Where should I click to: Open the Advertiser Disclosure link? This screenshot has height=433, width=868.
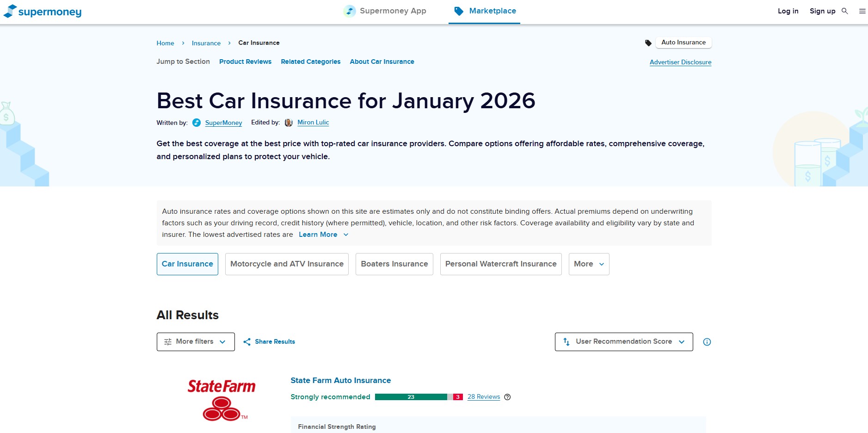click(x=680, y=62)
